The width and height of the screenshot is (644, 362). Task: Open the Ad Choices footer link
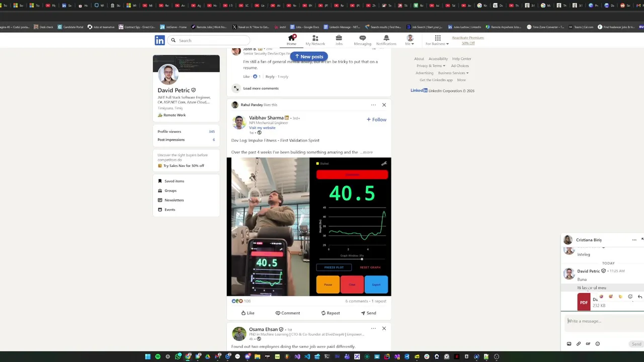460,66
